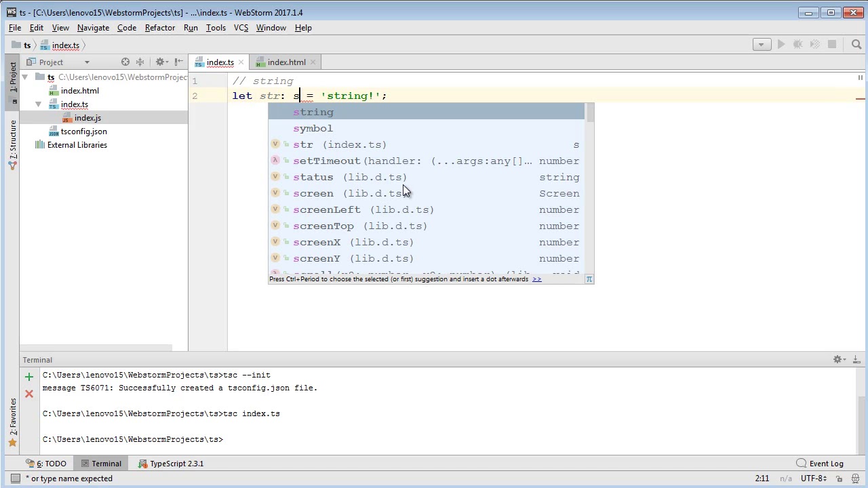Open the run configuration dropdown
This screenshot has height=488, width=868.
point(762,45)
